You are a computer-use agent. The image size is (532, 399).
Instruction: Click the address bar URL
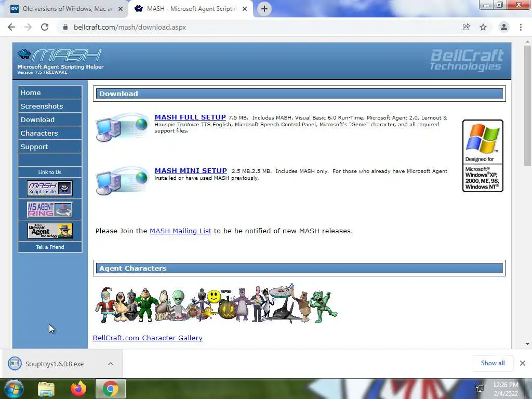[x=130, y=27]
